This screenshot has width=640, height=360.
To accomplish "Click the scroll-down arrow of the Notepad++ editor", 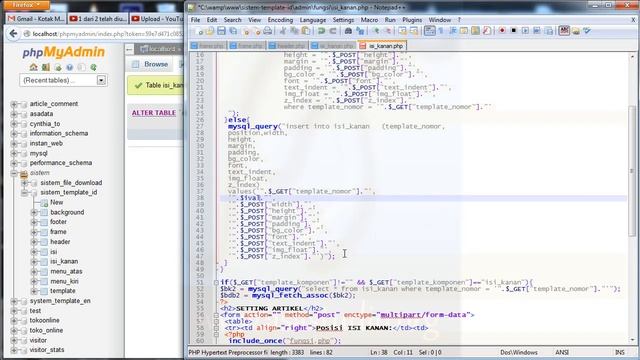I will pyautogui.click(x=632, y=340).
